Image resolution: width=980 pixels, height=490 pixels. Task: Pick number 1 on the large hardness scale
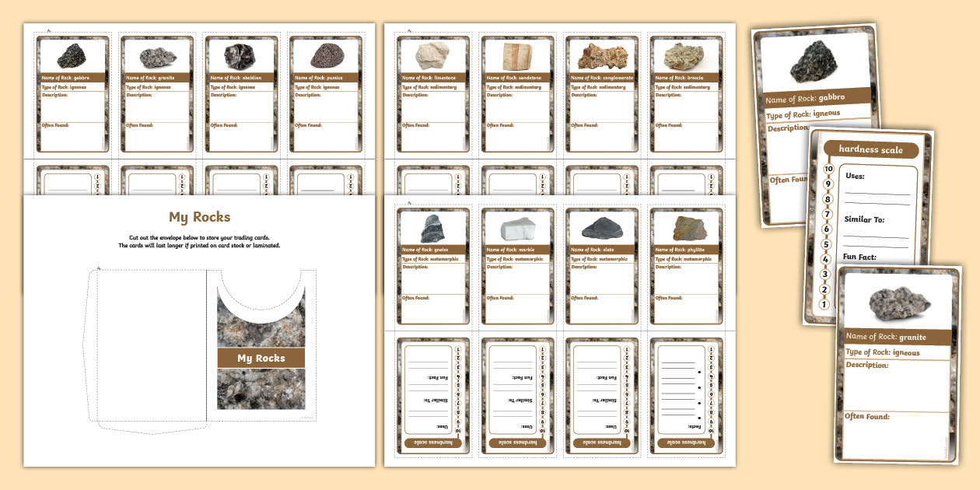tap(824, 304)
